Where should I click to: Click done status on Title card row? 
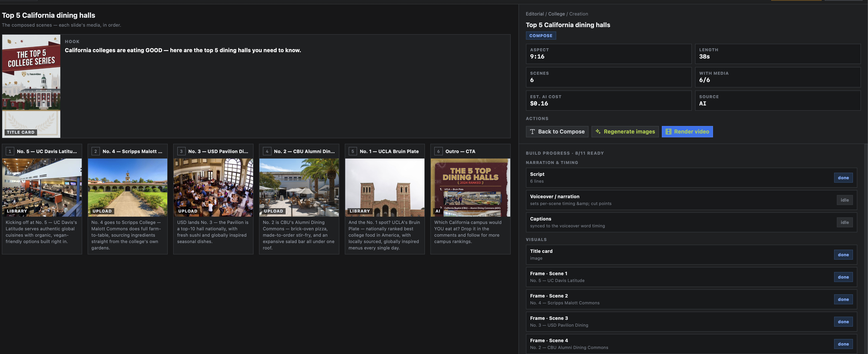[x=843, y=254]
